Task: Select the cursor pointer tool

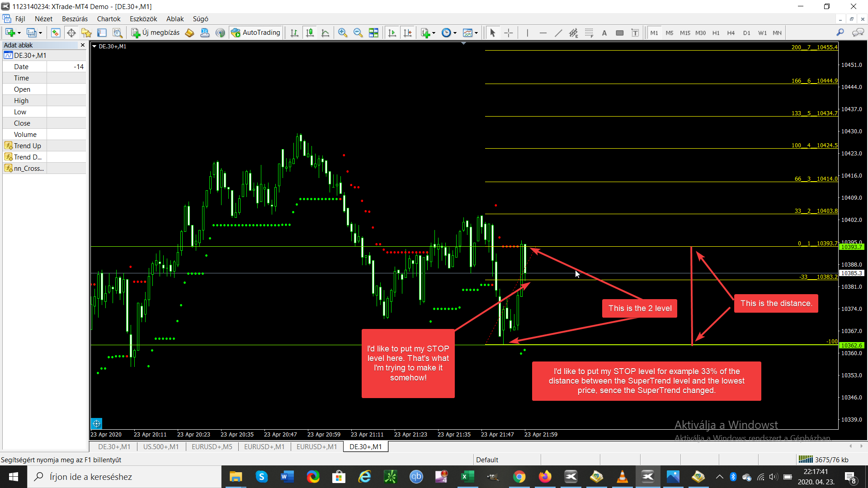Action: click(493, 33)
